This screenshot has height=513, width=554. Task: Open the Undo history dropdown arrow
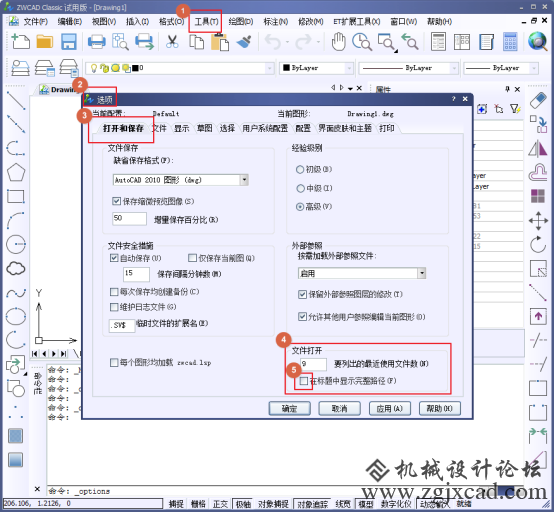click(x=287, y=42)
